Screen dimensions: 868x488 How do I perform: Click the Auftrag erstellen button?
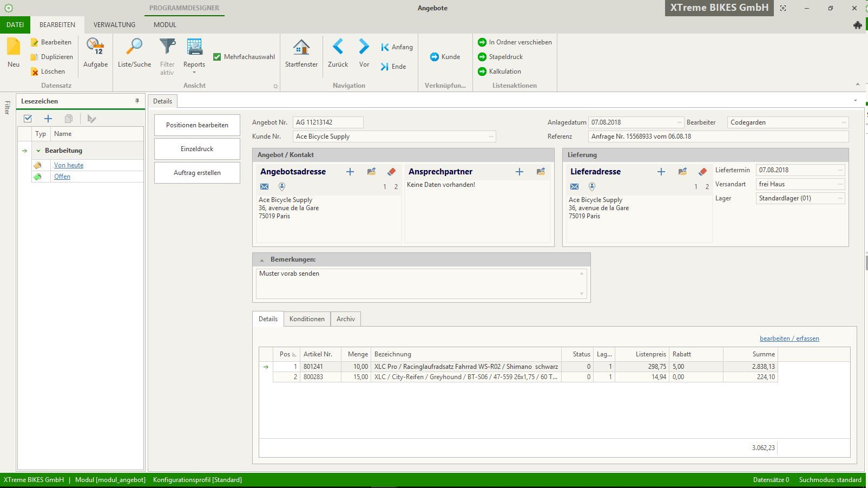[x=197, y=173]
